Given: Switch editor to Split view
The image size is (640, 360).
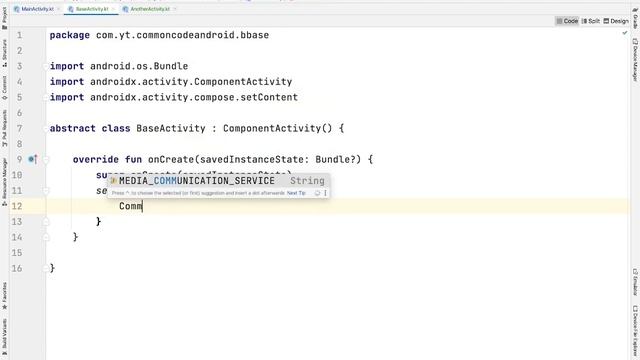Looking at the screenshot, I should 591,21.
